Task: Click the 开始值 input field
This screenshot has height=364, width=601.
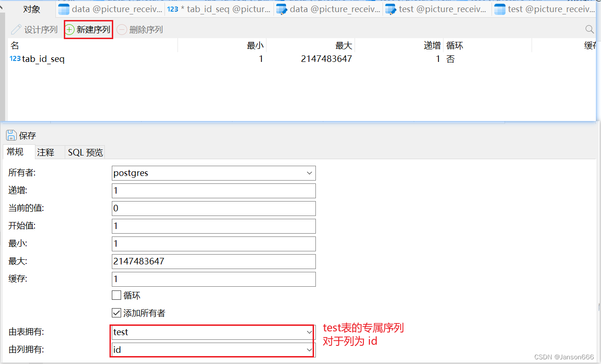Action: (x=214, y=226)
